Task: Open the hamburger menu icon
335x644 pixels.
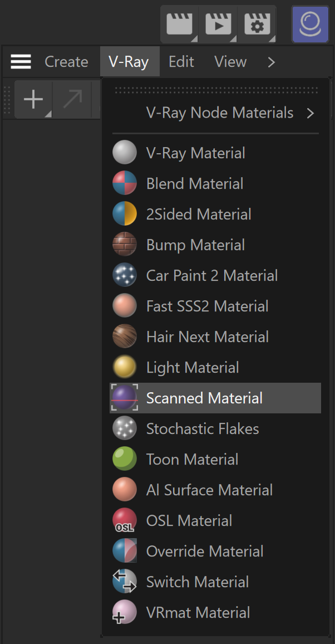Action: click(x=21, y=62)
